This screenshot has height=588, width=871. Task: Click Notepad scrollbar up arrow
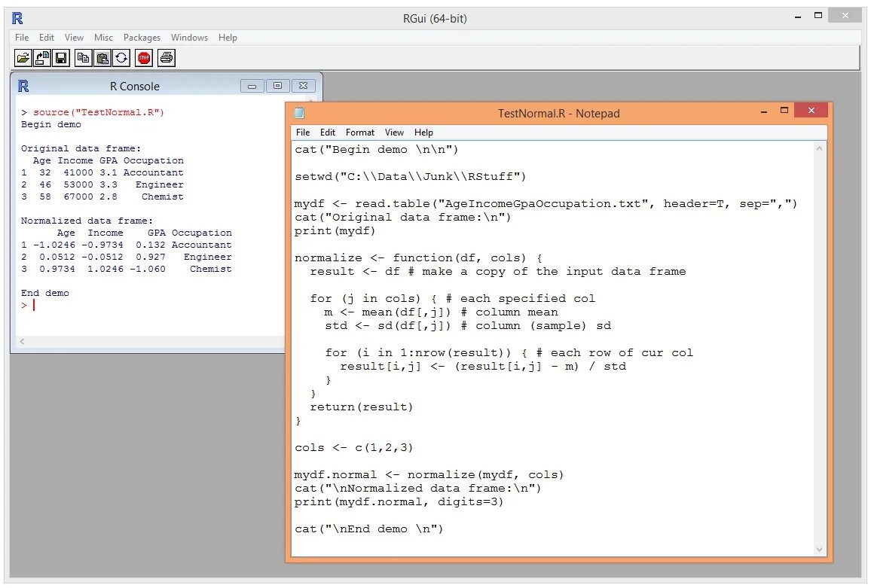click(819, 149)
